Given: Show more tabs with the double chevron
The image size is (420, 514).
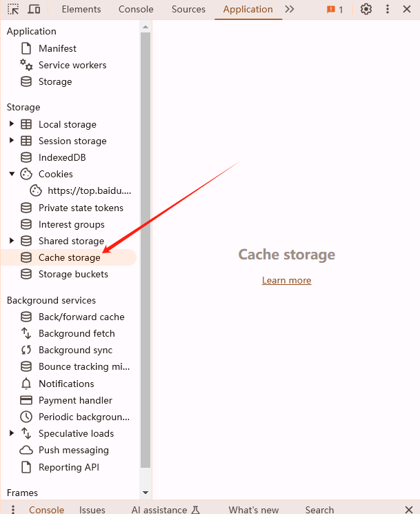Looking at the screenshot, I should pos(289,9).
